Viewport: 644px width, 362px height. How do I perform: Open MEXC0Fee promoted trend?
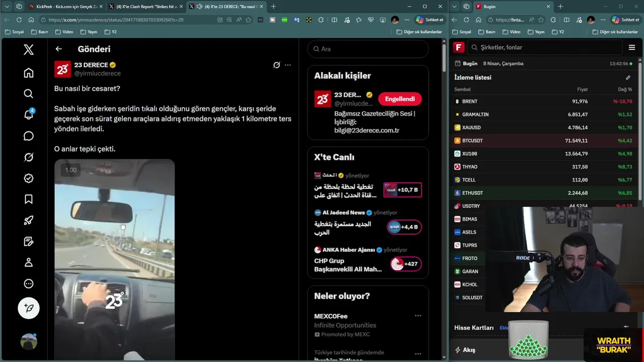tap(331, 316)
